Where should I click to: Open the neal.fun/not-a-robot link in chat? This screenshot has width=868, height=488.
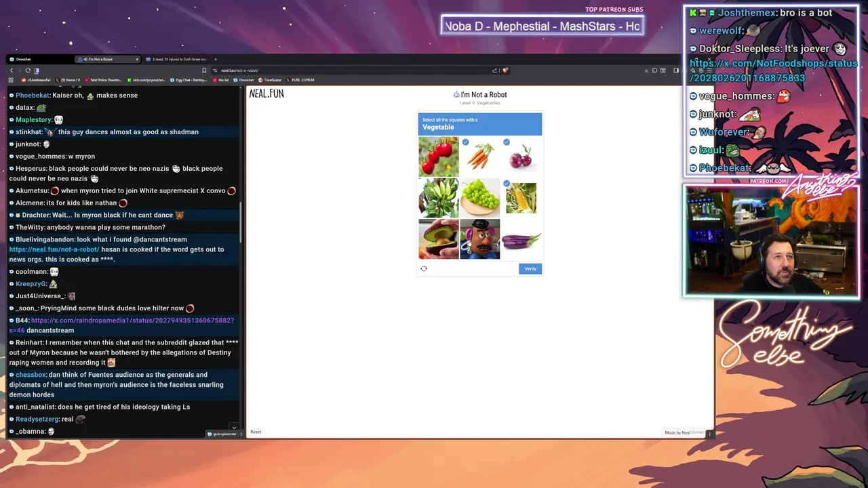tap(54, 249)
